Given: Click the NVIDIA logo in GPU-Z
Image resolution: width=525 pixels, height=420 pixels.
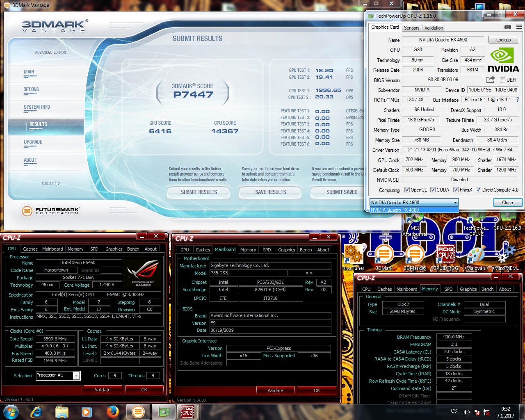Looking at the screenshot, I should pyautogui.click(x=503, y=60).
